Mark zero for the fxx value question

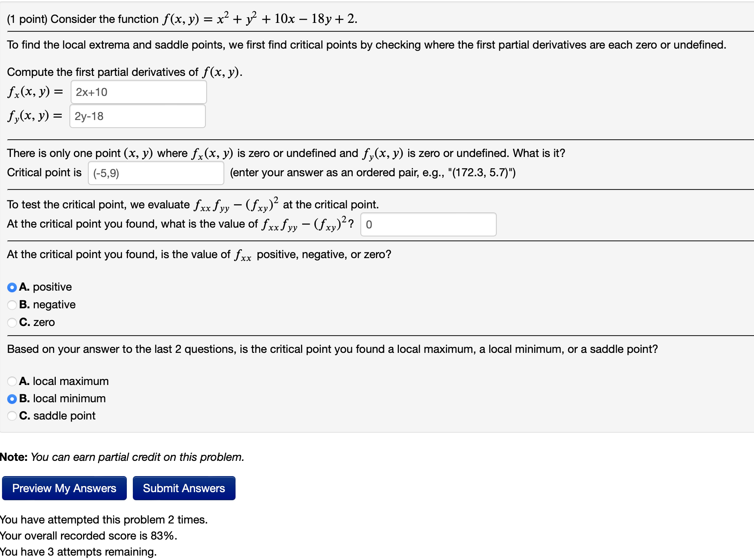[12, 322]
